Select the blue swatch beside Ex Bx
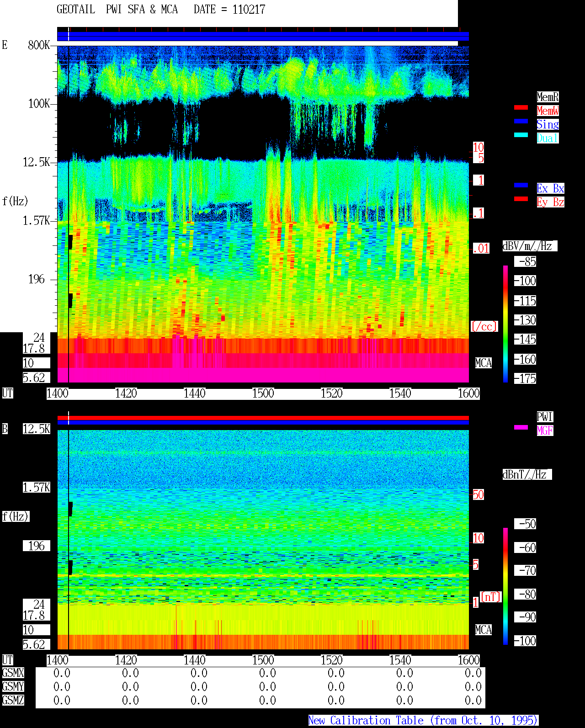 [521, 185]
